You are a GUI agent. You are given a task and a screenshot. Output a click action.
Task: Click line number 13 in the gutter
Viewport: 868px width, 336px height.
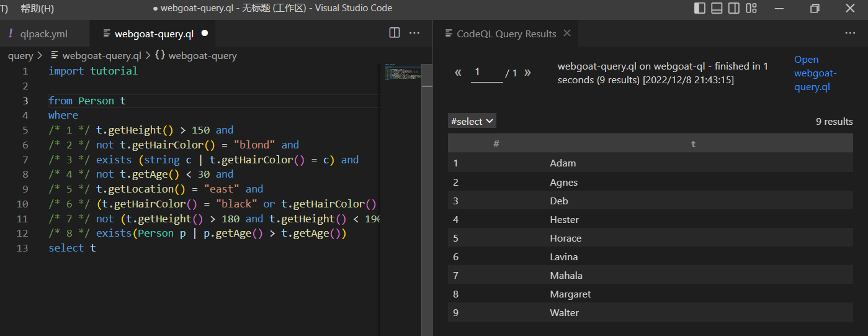(22, 248)
